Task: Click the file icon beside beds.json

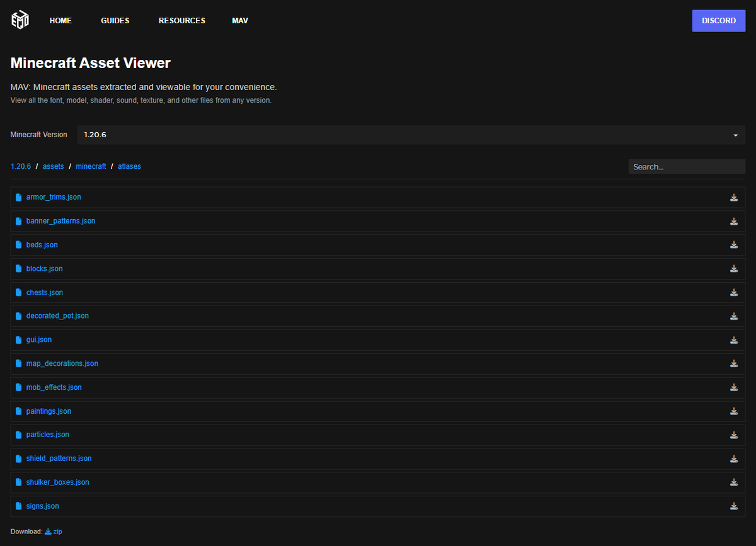Action: click(x=18, y=244)
